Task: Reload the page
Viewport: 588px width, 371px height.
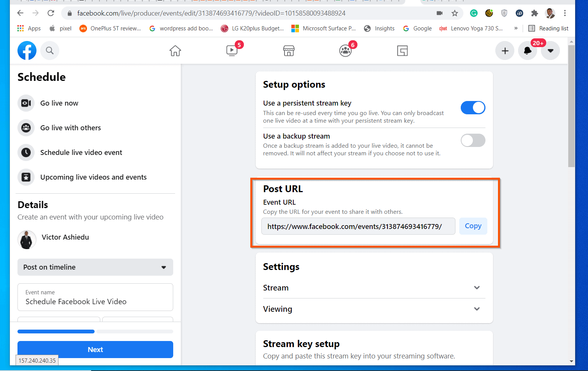Action: pyautogui.click(x=51, y=13)
